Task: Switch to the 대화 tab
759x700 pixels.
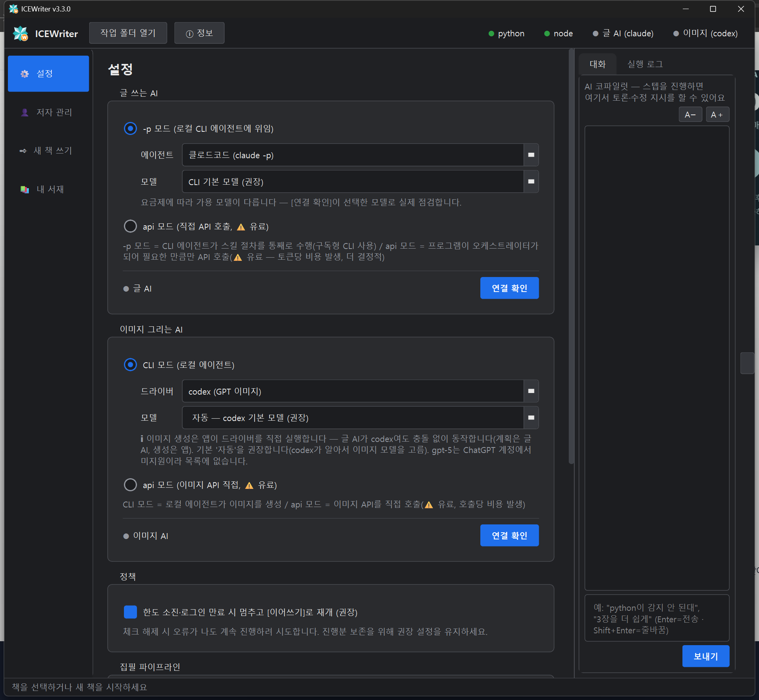Action: (597, 64)
